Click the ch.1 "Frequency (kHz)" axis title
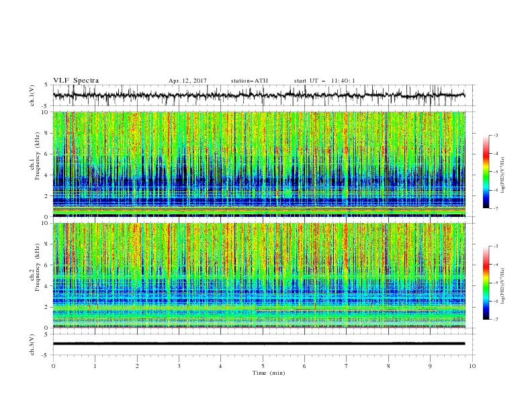The height and width of the screenshot is (411, 532). [x=38, y=156]
